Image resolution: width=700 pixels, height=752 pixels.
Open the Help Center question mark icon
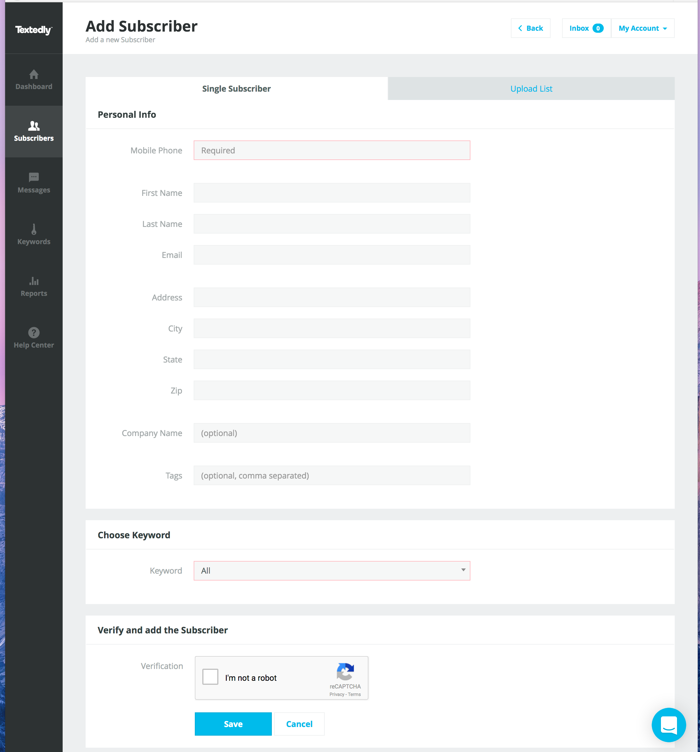(x=34, y=333)
